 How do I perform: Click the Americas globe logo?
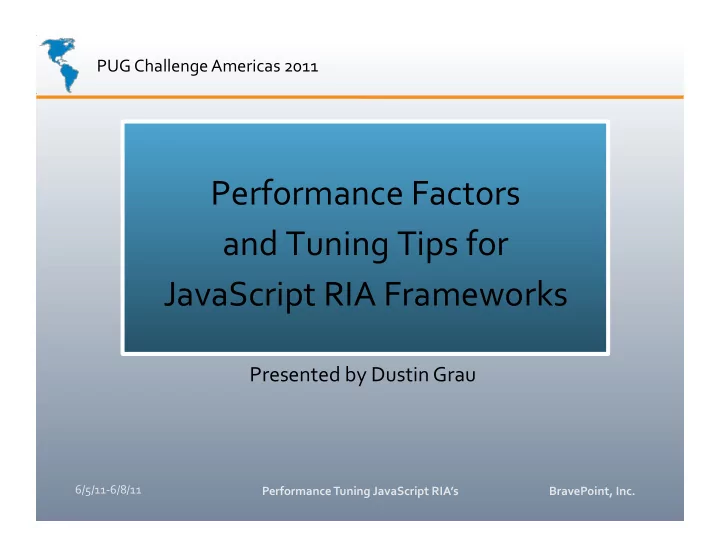(60, 65)
